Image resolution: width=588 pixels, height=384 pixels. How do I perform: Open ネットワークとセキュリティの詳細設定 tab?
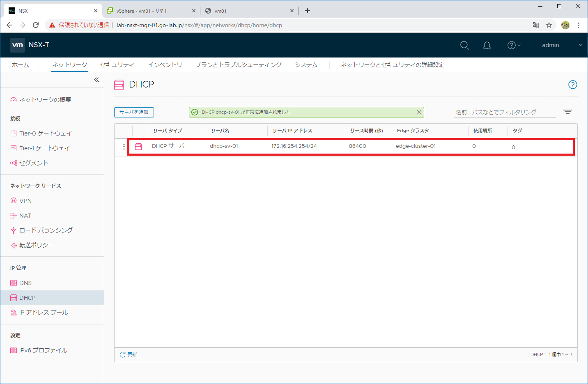(393, 65)
